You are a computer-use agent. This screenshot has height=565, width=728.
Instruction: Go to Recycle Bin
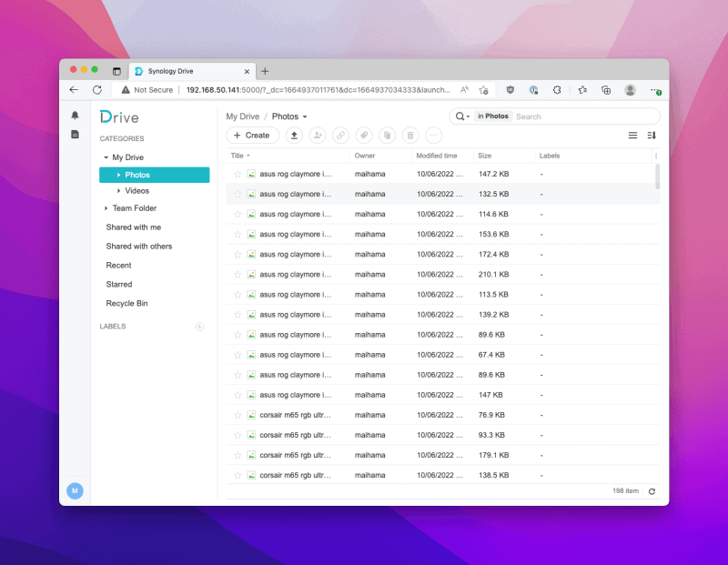point(126,303)
